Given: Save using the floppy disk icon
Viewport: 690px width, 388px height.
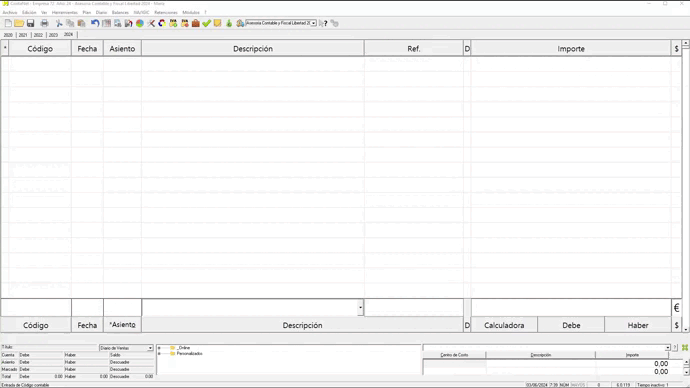Looking at the screenshot, I should point(30,23).
